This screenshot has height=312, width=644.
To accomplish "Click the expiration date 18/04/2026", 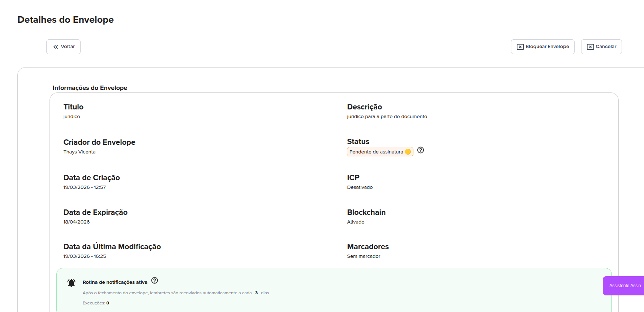I will coord(77,222).
